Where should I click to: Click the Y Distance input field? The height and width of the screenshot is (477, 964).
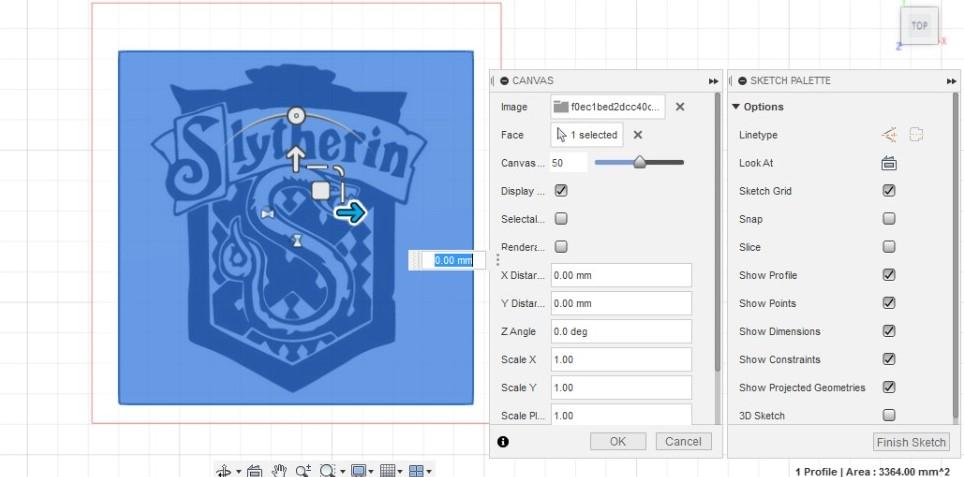pyautogui.click(x=621, y=303)
